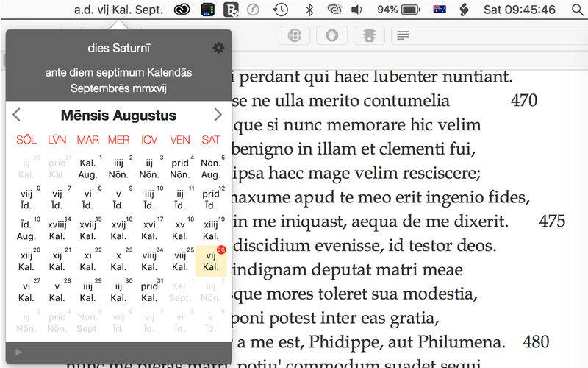Open the Australian flag input menu

pos(440,9)
